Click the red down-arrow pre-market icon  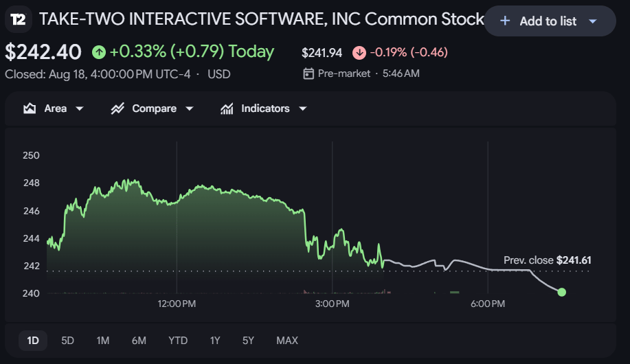(x=359, y=53)
